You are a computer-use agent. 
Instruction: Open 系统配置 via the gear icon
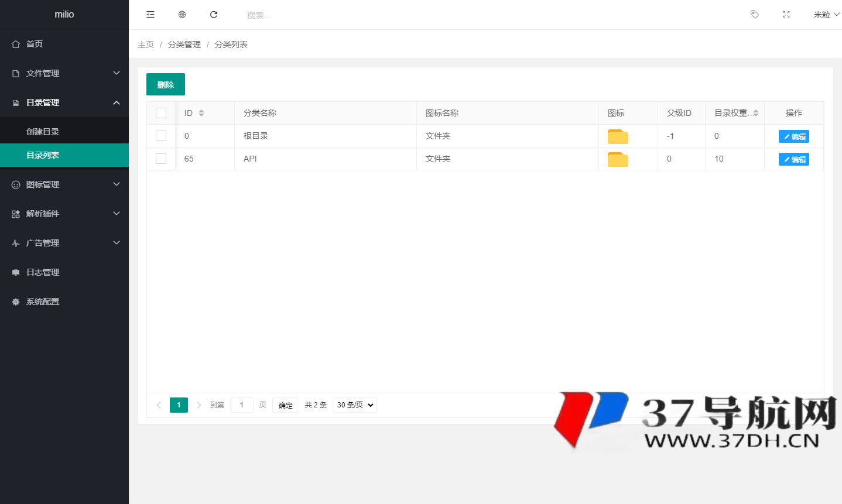tap(15, 301)
